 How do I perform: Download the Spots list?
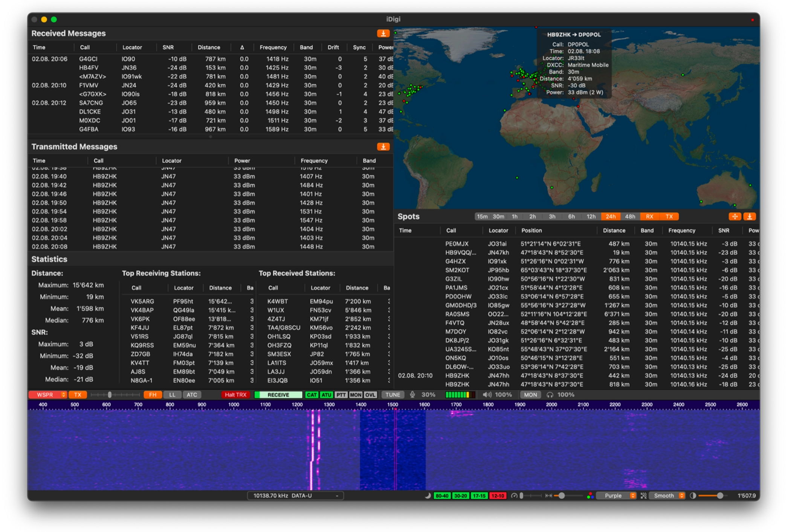750,217
